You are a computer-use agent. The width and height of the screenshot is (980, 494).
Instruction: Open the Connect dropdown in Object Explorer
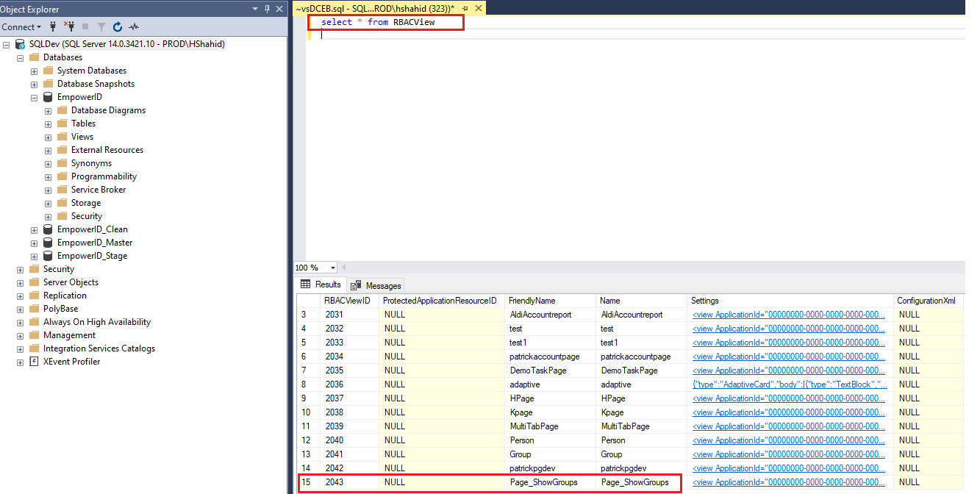point(21,26)
